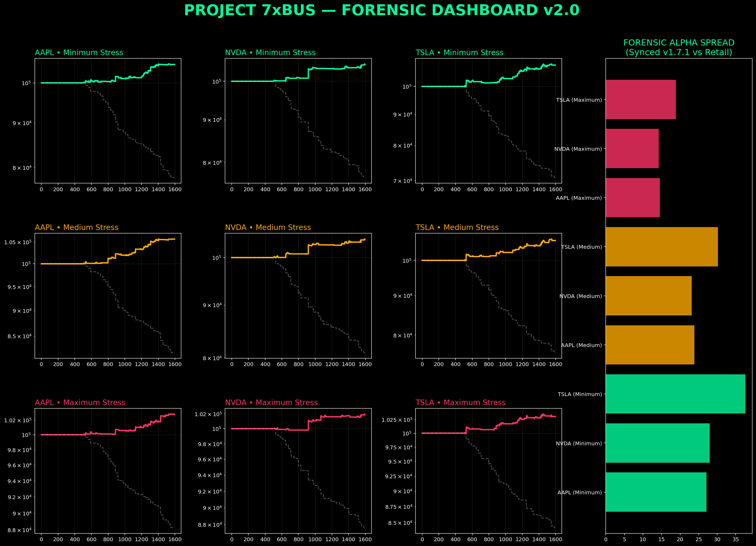Click the 'TSLA • Minimum Stress' chart title
This screenshot has width=756, height=546.
[459, 53]
